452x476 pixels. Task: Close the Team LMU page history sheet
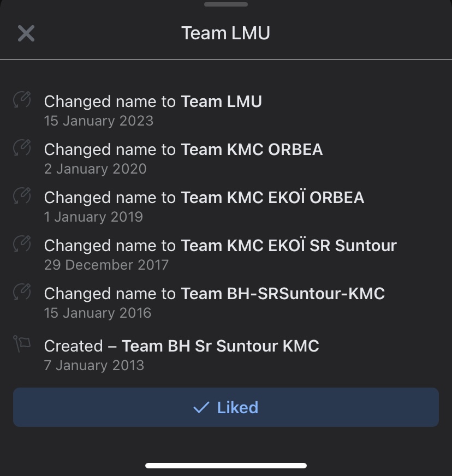[x=26, y=33]
